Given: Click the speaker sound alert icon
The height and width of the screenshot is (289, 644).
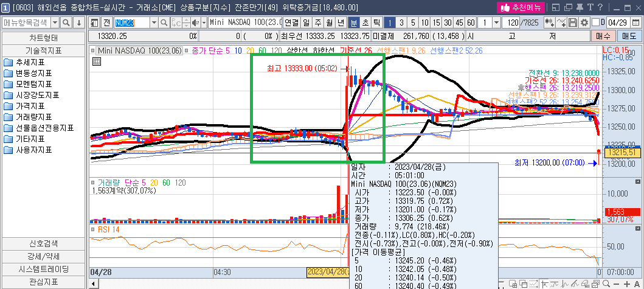Looking at the screenshot, I should pyautogui.click(x=195, y=22).
